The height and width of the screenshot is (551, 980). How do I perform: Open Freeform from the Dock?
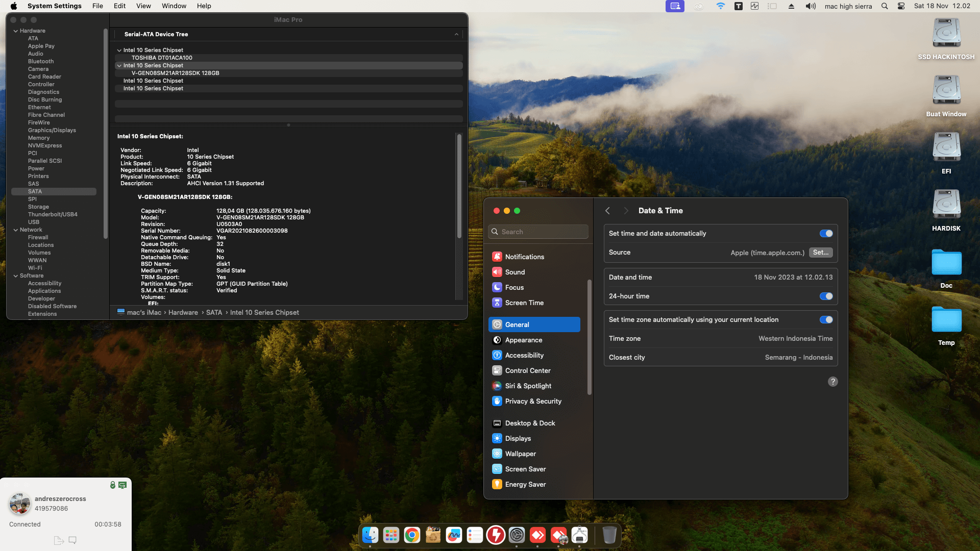click(x=454, y=535)
